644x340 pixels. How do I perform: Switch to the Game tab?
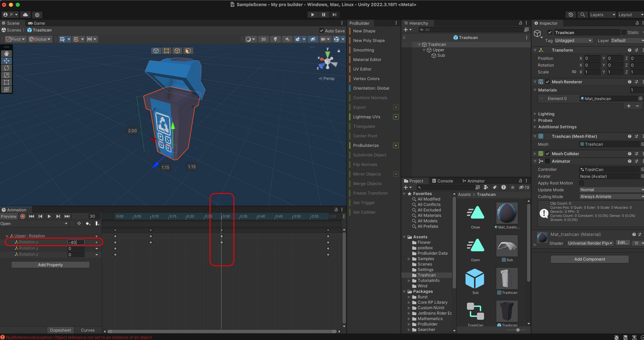(x=36, y=23)
